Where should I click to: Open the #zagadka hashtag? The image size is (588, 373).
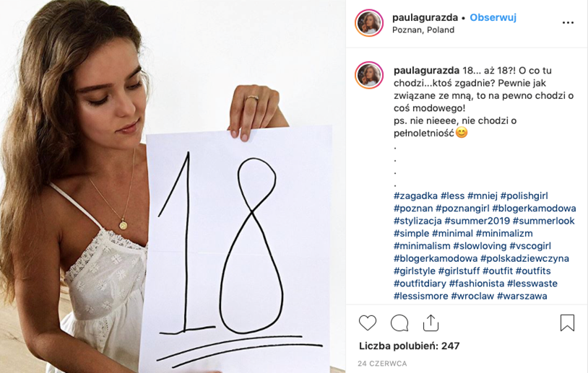click(415, 196)
